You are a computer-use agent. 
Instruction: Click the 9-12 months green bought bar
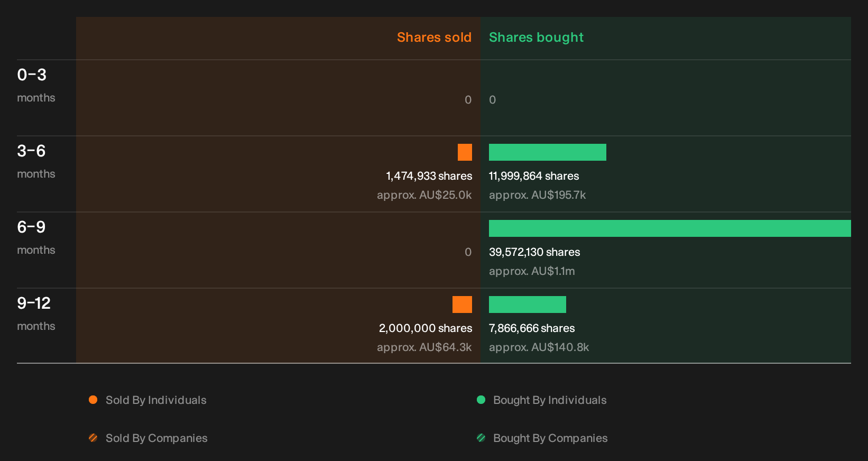pos(528,305)
